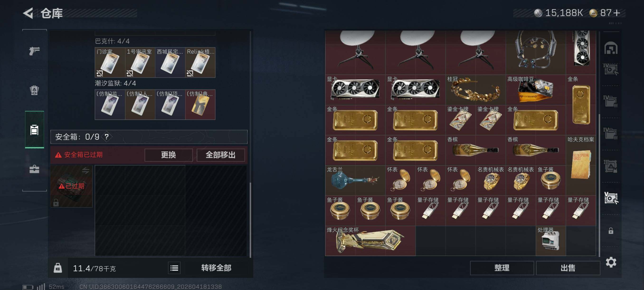Click the 转移全部 button
Image resolution: width=644 pixels, height=290 pixels.
[216, 268]
